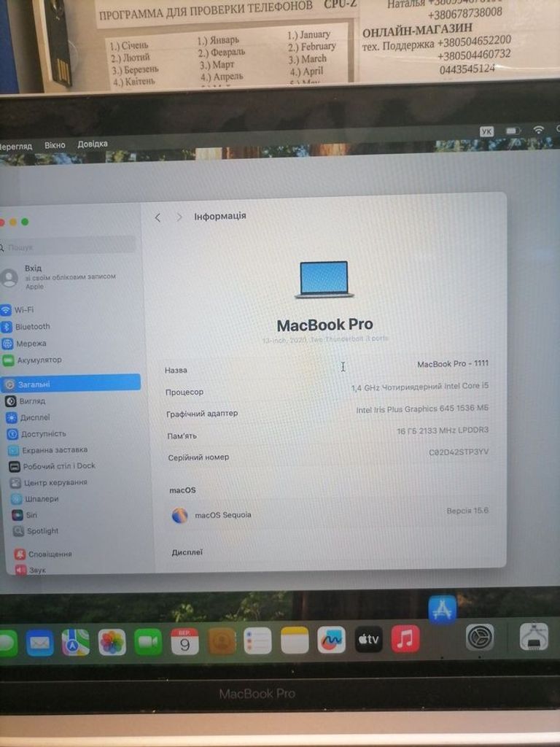Image resolution: width=560 pixels, height=747 pixels.
Task: Go back with the left chevron
Action: click(x=157, y=217)
